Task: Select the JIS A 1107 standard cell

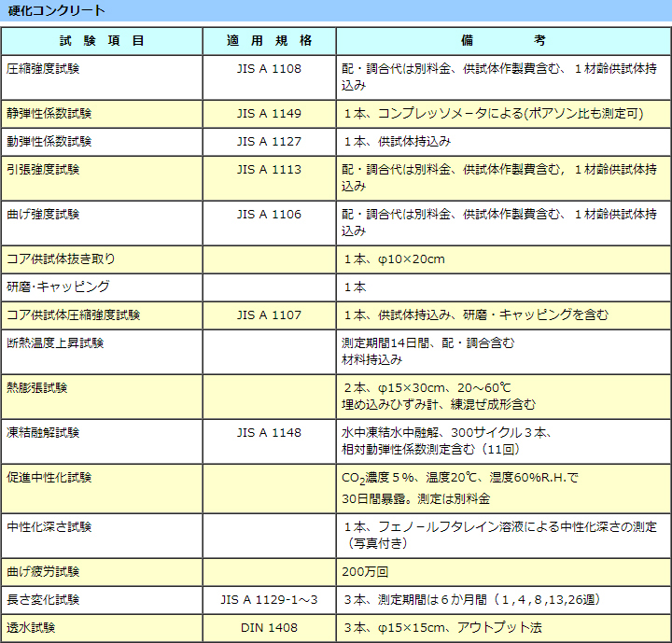Action: [269, 315]
